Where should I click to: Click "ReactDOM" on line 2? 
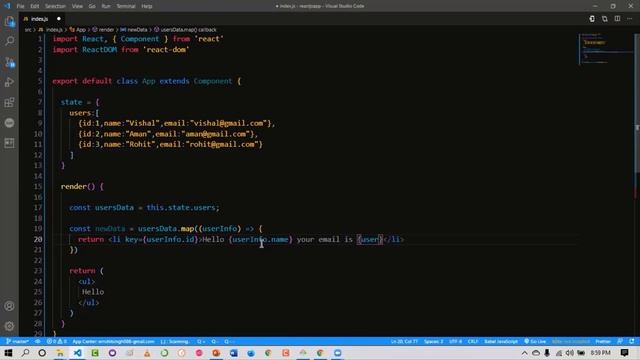click(x=99, y=49)
